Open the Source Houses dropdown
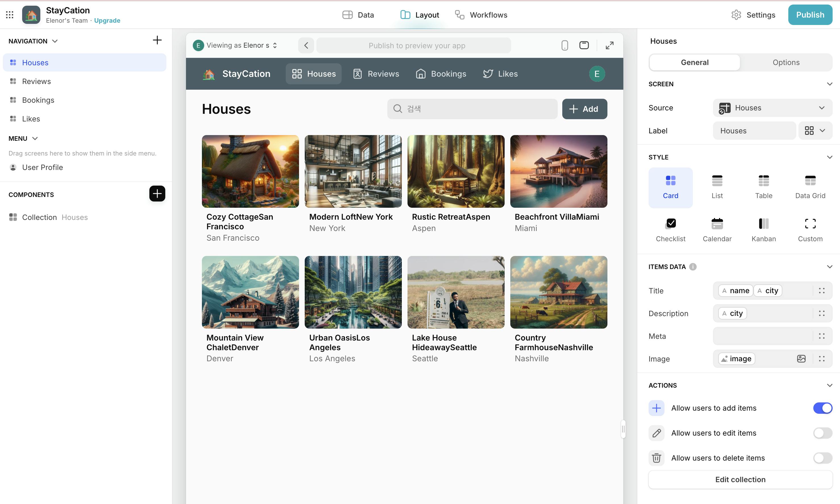 [x=772, y=108]
